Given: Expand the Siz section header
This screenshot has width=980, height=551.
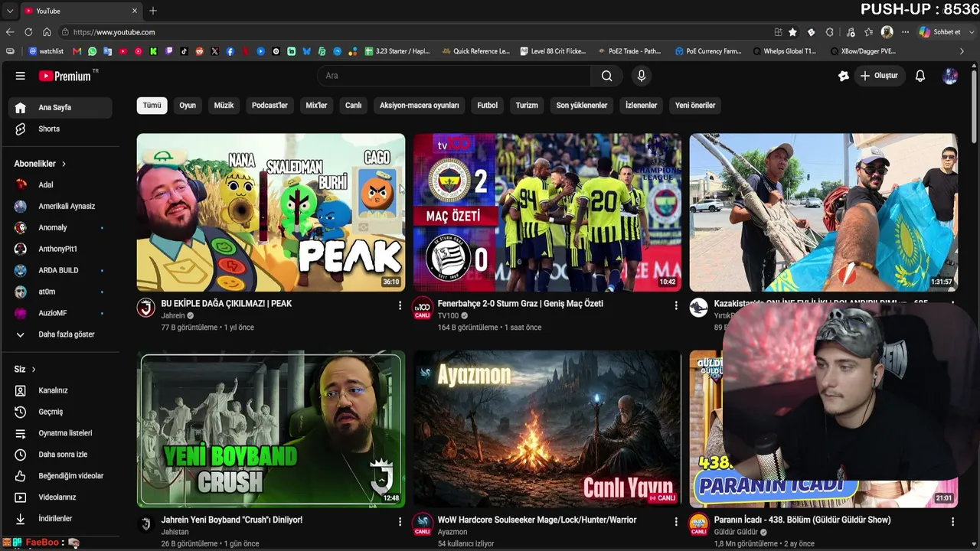Looking at the screenshot, I should 25,370.
